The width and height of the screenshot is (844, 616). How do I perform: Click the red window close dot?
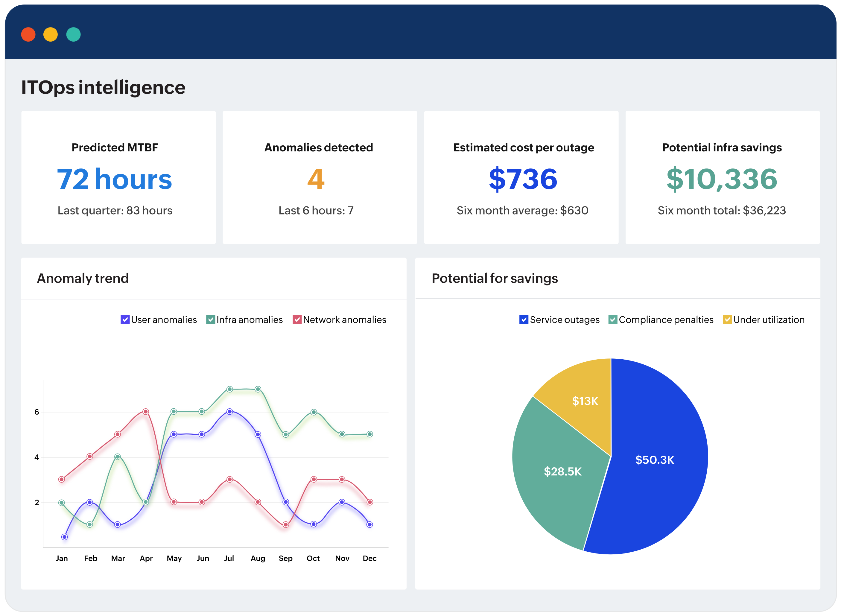tap(28, 35)
